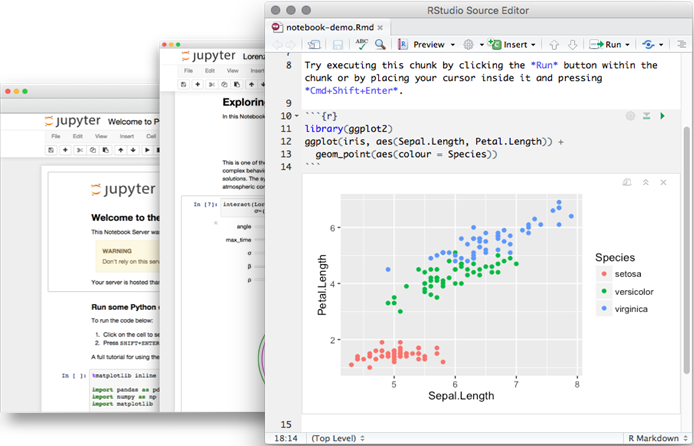Click the (Top Level) section navigator

click(337, 438)
